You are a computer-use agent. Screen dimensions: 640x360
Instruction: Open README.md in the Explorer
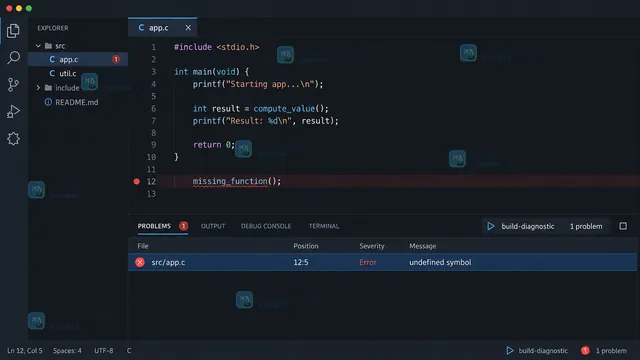tap(78, 102)
